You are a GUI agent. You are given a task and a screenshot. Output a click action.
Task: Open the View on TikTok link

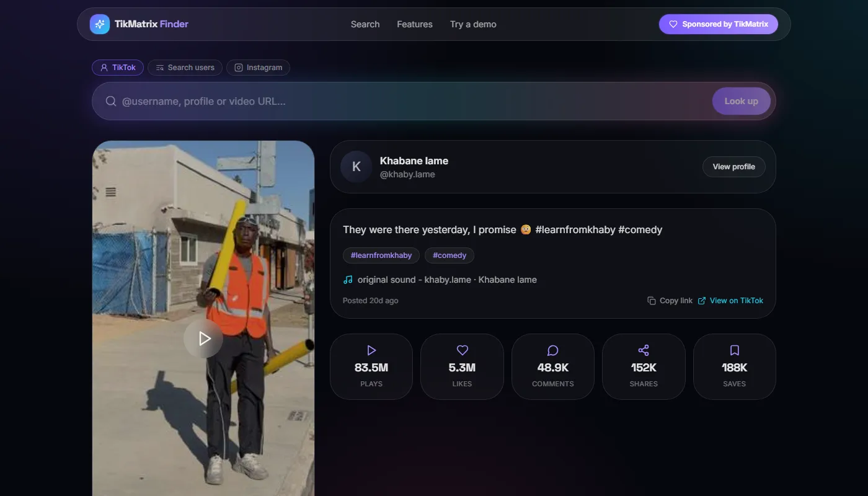[731, 301]
